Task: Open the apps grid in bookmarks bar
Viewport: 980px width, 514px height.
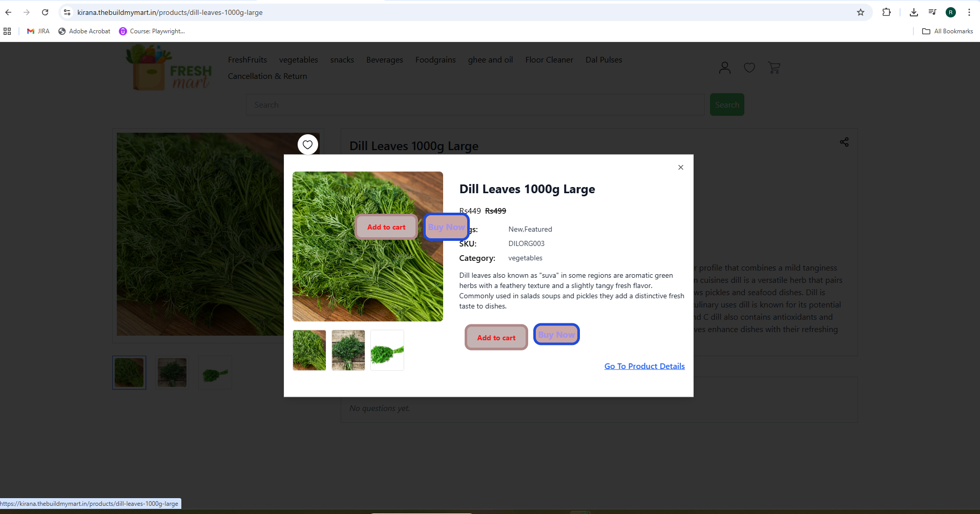Action: tap(7, 31)
